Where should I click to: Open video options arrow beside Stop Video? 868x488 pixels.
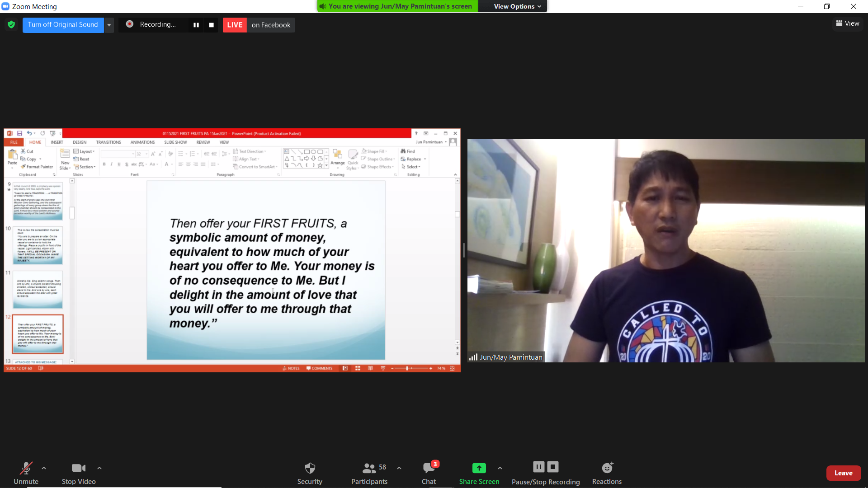(99, 468)
